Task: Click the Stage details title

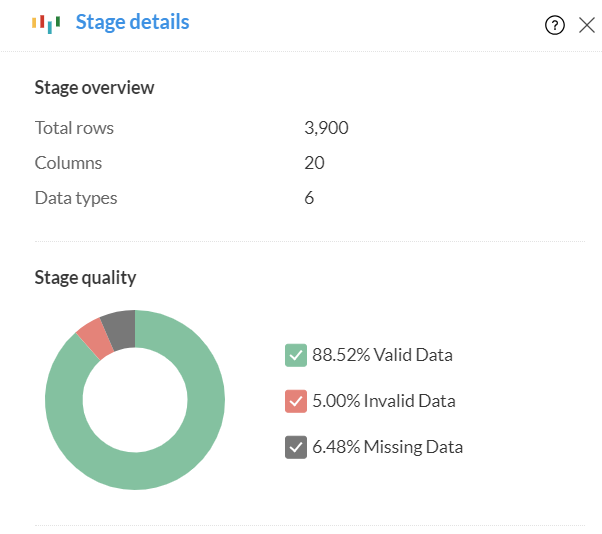Action: [132, 22]
